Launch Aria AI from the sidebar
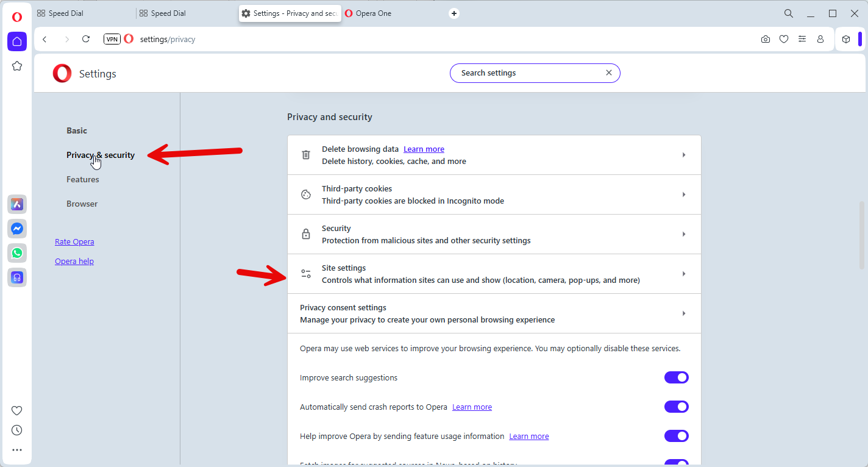868x467 pixels. [17, 204]
